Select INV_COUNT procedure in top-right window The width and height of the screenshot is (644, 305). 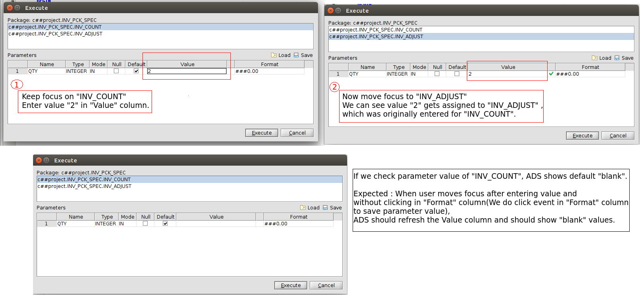481,30
